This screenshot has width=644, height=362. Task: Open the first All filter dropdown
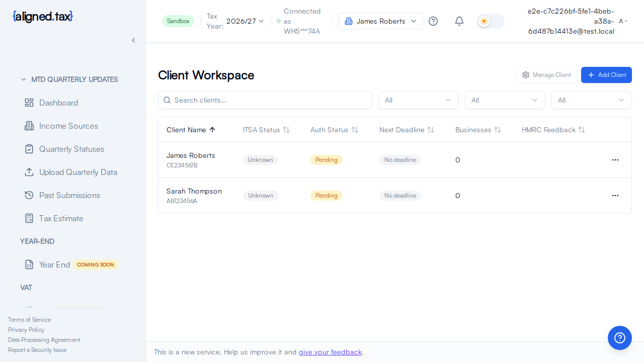coord(418,100)
